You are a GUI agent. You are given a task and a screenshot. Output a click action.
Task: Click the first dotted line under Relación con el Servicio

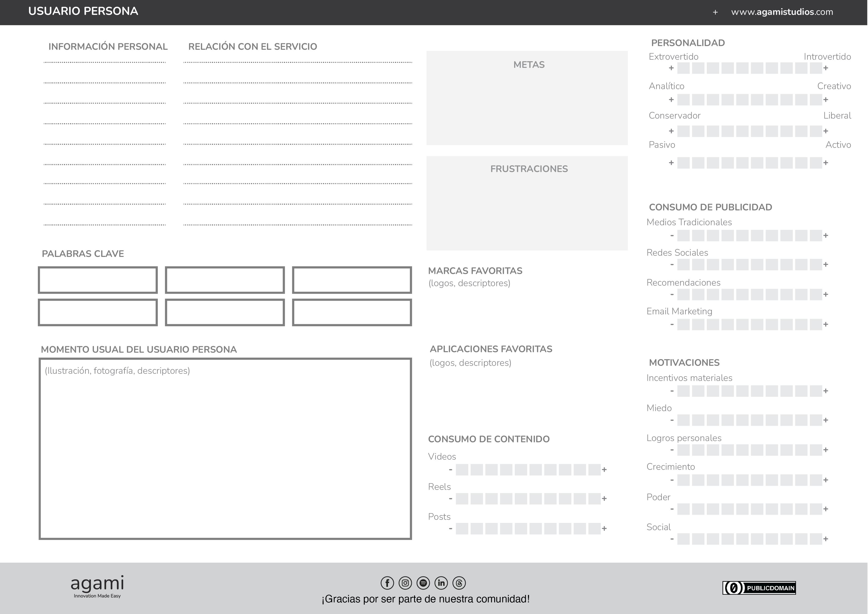[x=298, y=62]
